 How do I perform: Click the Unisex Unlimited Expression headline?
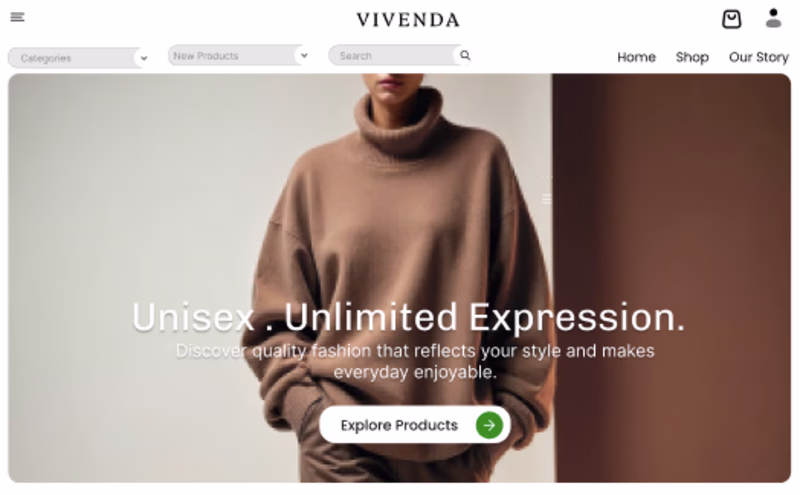[x=409, y=317]
